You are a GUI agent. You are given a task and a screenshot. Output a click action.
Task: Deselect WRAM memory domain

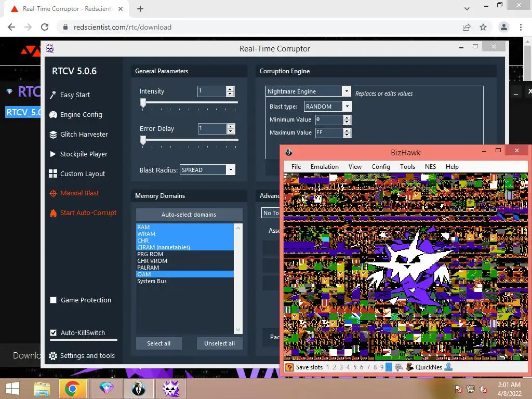point(185,234)
